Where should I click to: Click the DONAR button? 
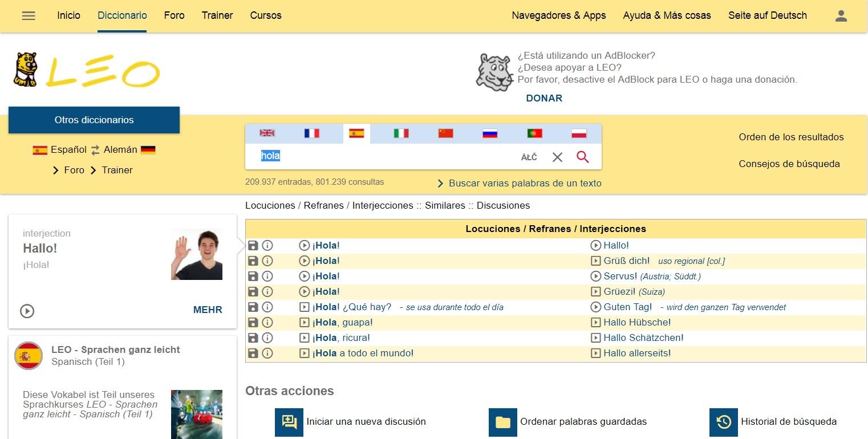544,98
